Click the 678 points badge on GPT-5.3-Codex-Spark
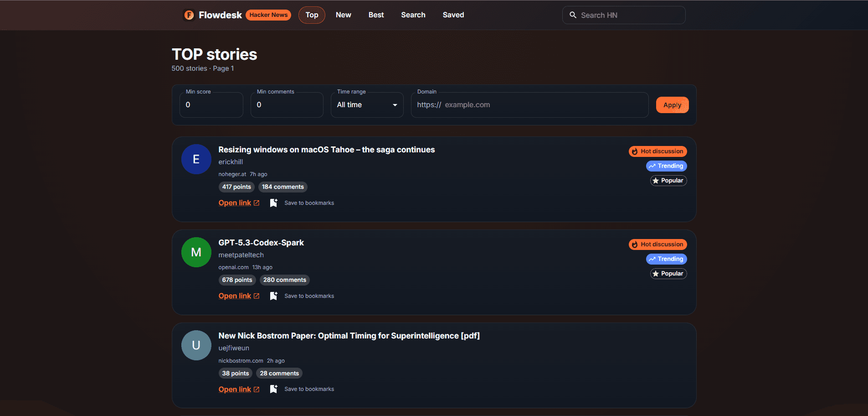 237,280
